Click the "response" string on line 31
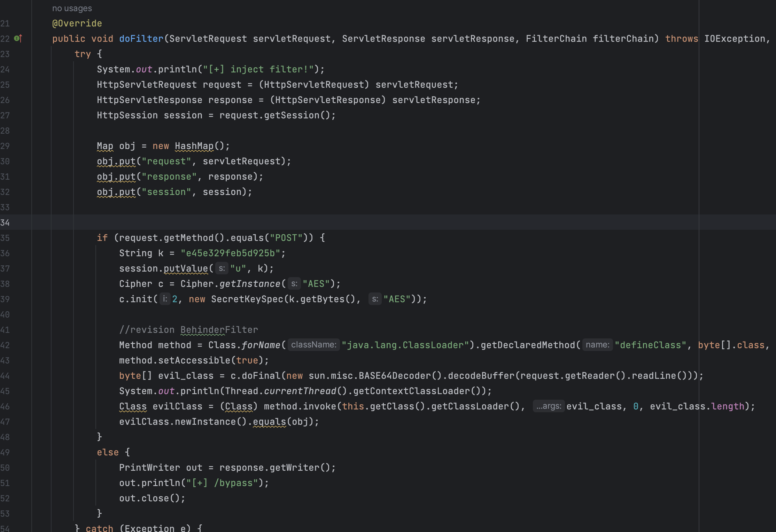This screenshot has width=776, height=532. point(169,177)
